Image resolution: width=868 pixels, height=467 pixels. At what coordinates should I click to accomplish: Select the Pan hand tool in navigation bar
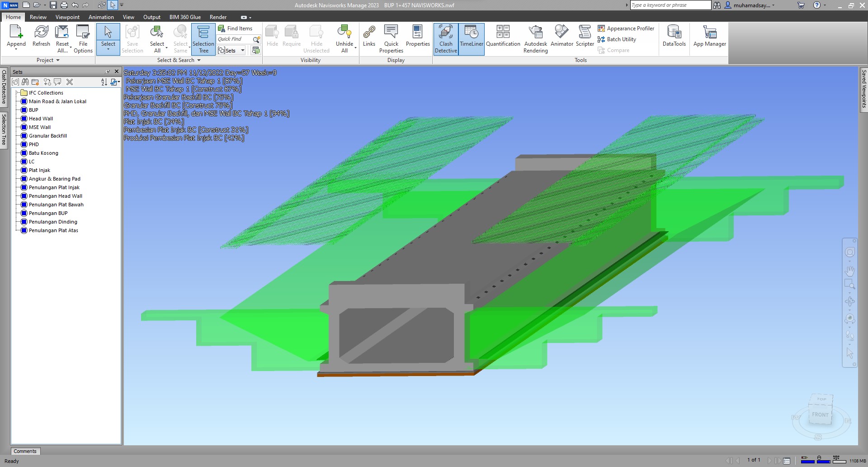click(850, 271)
